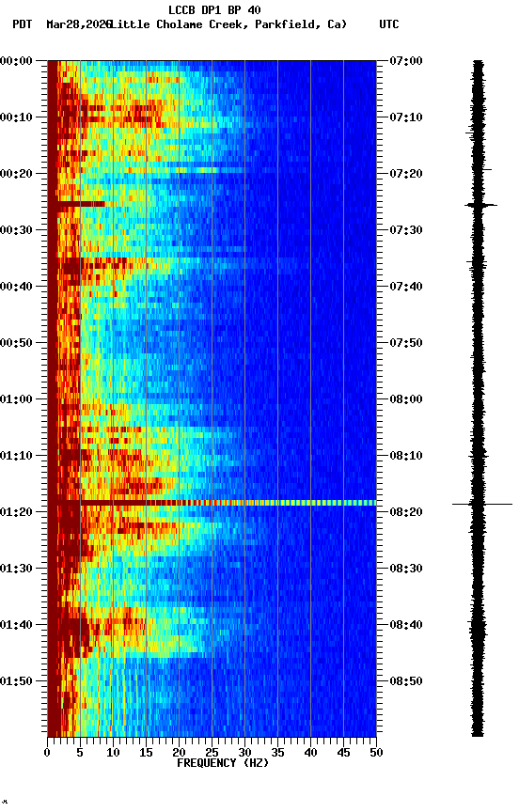Click the 00:50 PDT time label
Viewport: 519px width, 812px height.
(x=16, y=343)
